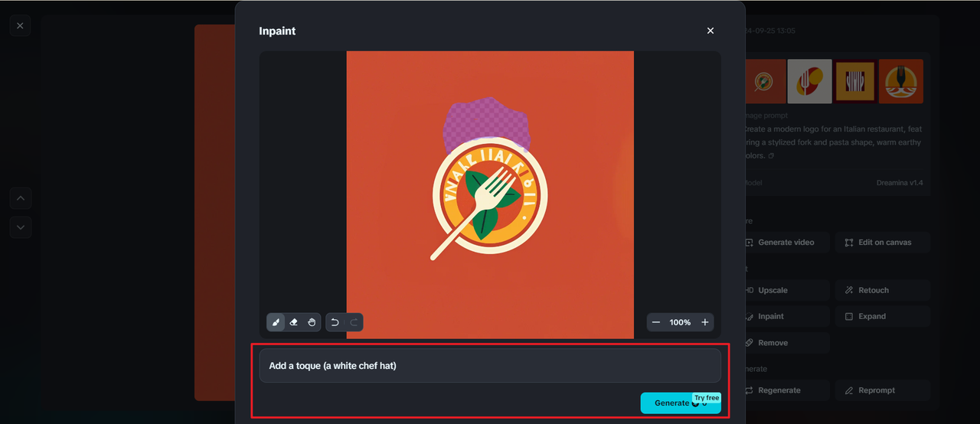This screenshot has height=424, width=980.
Task: Click the Reprompt button
Action: point(883,390)
